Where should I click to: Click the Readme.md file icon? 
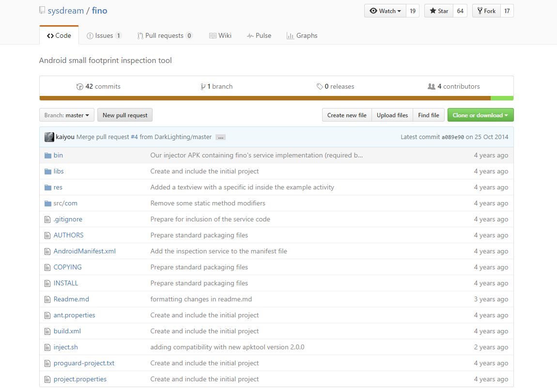(x=47, y=299)
